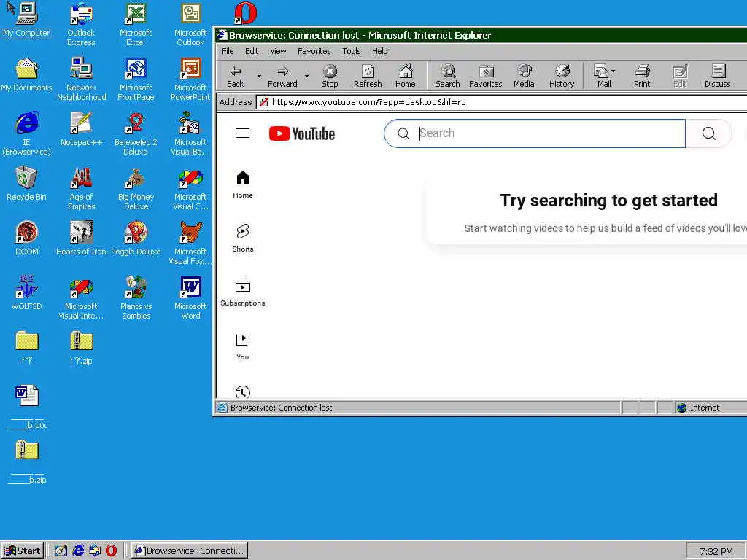This screenshot has height=560, width=747.
Task: Open the Help menu
Action: coord(379,51)
